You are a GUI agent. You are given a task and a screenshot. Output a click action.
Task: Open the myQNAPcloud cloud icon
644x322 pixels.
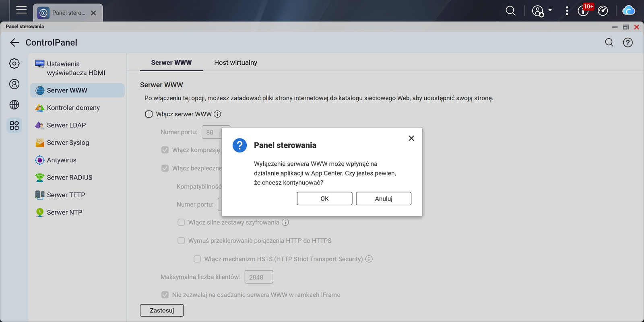point(629,10)
